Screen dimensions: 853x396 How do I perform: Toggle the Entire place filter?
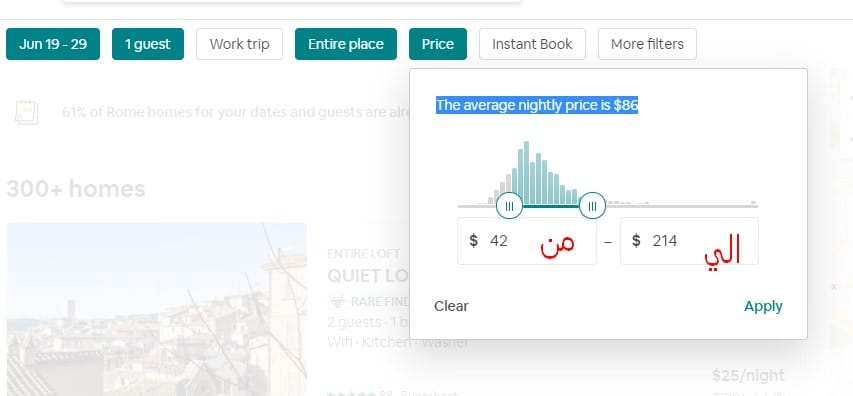(x=346, y=44)
